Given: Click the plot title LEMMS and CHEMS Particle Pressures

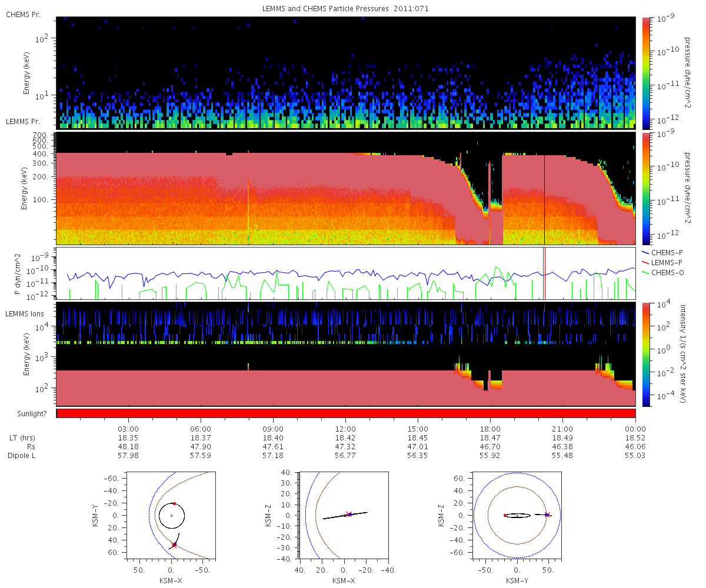Looking at the screenshot, I should click(346, 9).
